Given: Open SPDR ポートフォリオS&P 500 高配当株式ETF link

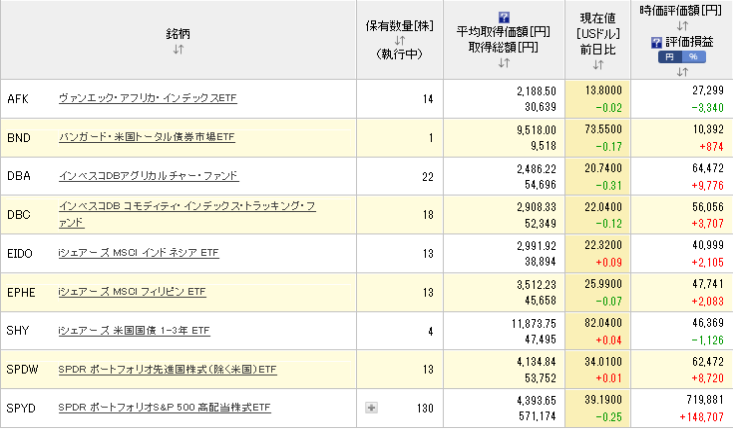Looking at the screenshot, I should click(x=164, y=408).
